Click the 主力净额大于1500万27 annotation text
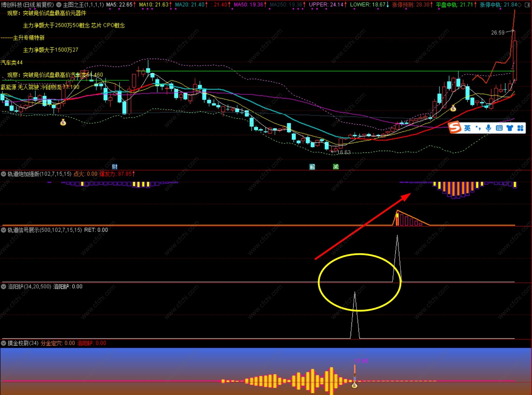Image resolution: width=532 pixels, height=395 pixels. [51, 50]
